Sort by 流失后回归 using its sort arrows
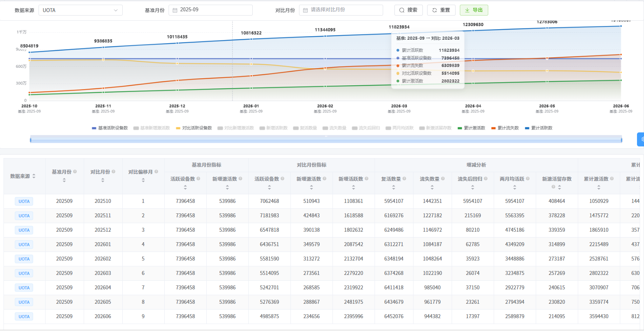The image size is (644, 331). click(473, 187)
